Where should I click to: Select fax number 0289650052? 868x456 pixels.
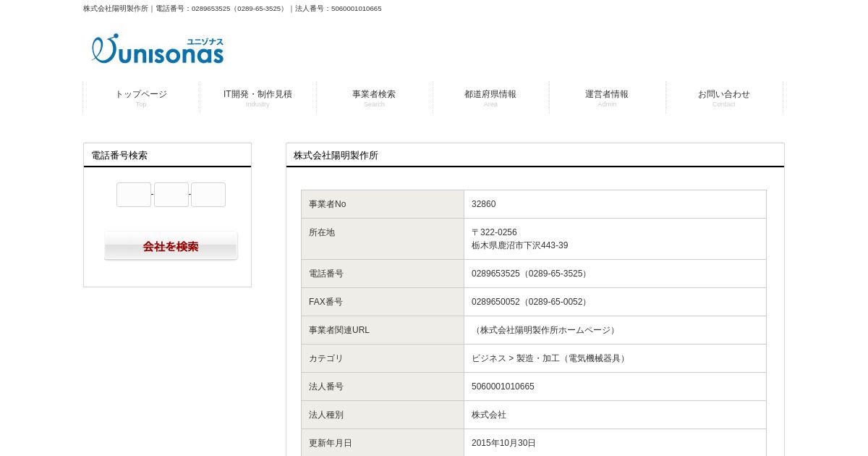[x=531, y=302]
